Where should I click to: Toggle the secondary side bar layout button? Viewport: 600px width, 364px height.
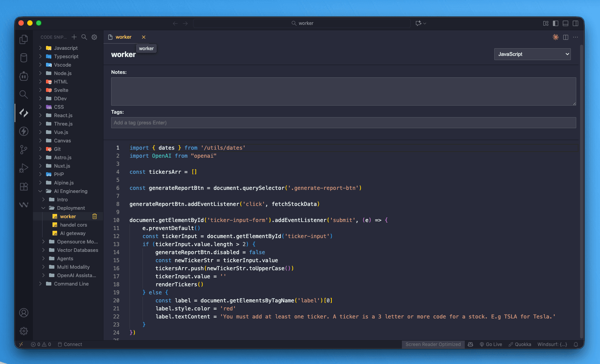pos(575,23)
